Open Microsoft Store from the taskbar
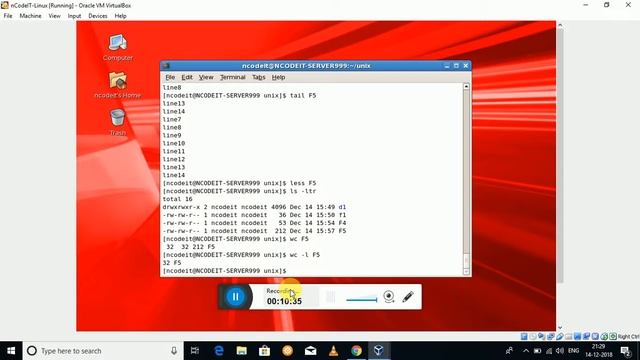640x360 pixels. click(264, 351)
